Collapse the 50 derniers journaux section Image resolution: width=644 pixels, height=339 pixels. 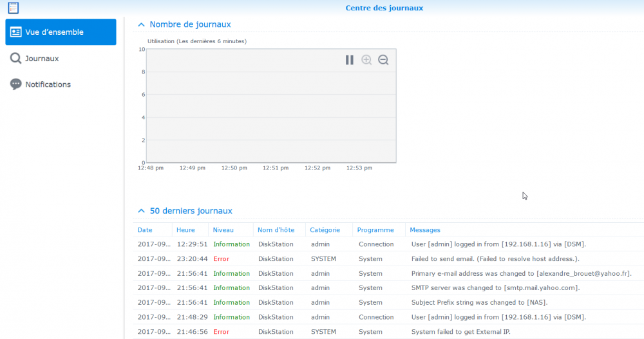(142, 211)
